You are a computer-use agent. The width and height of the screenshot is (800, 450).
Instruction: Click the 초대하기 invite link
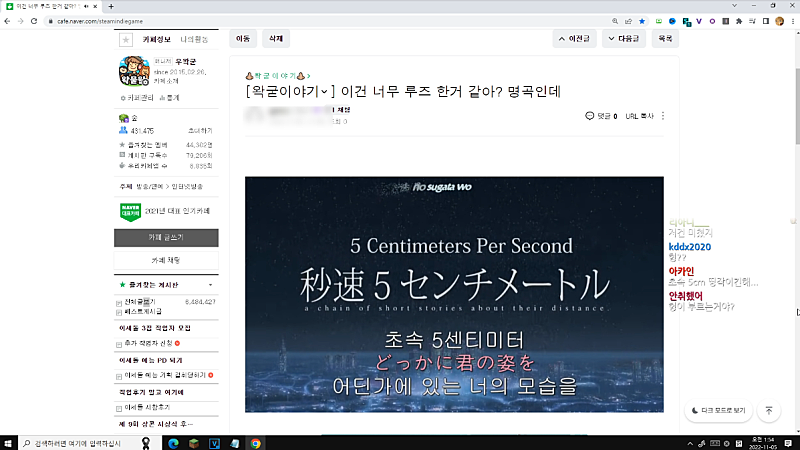(x=200, y=131)
